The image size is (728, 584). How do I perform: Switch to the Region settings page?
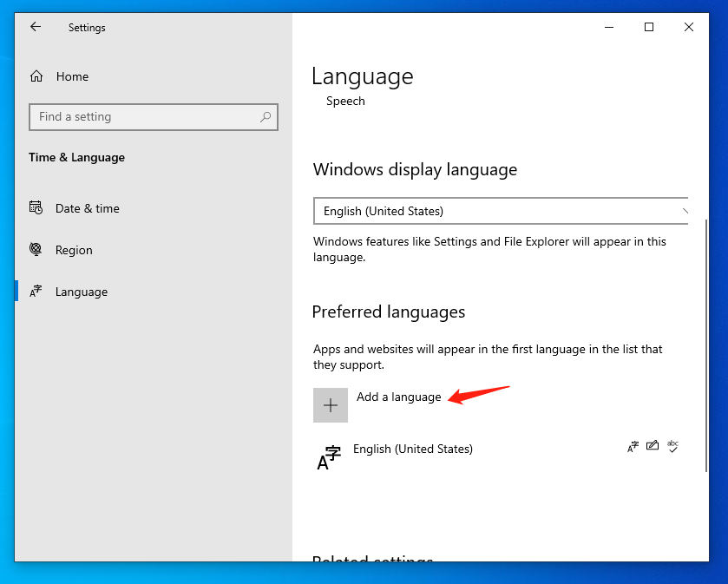(74, 250)
